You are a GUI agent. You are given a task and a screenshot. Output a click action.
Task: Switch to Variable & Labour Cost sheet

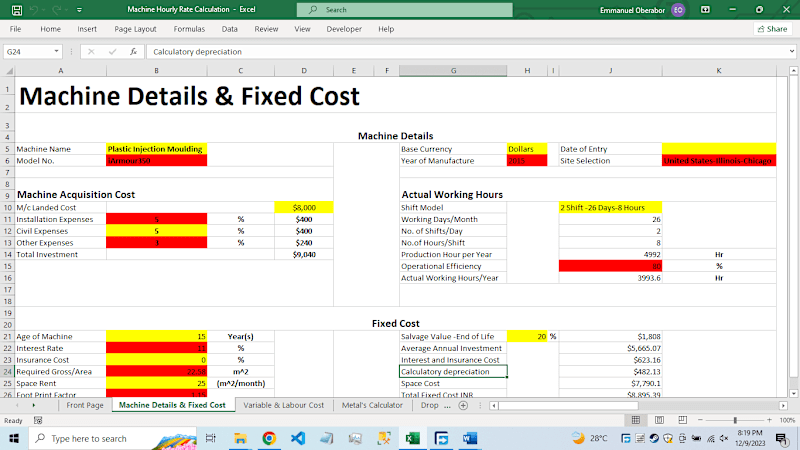point(283,405)
